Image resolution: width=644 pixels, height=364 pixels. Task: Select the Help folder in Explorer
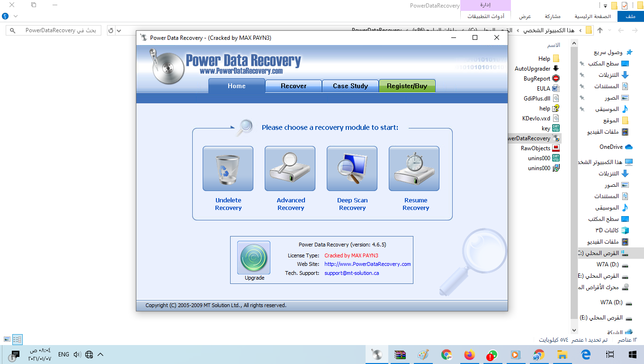tap(549, 59)
